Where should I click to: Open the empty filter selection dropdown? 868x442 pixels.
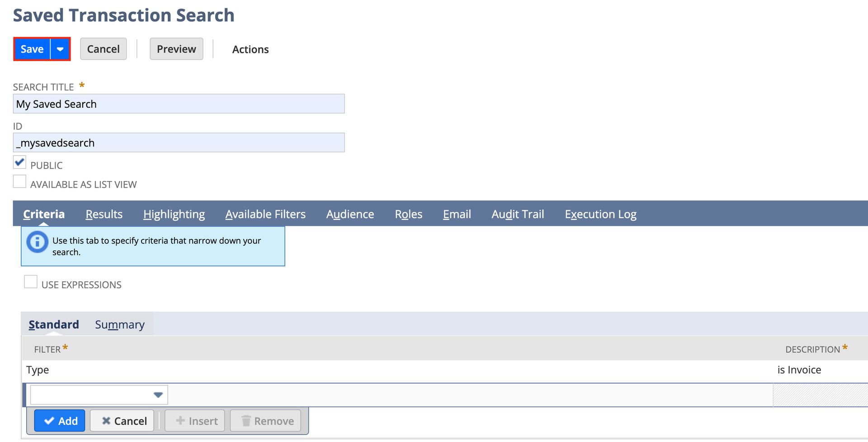click(x=158, y=394)
